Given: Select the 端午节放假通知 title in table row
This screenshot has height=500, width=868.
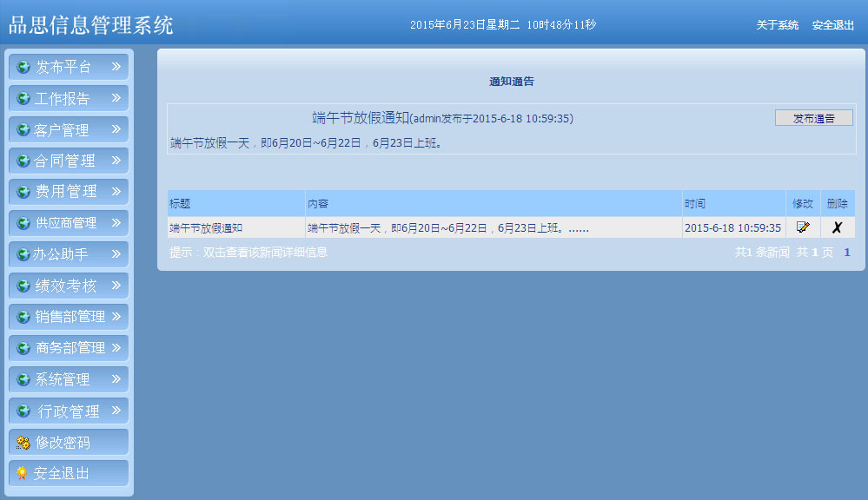Looking at the screenshot, I should (206, 228).
